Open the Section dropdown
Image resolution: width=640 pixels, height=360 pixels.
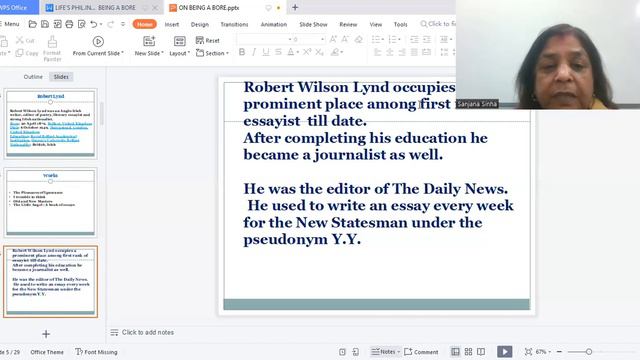click(x=213, y=53)
